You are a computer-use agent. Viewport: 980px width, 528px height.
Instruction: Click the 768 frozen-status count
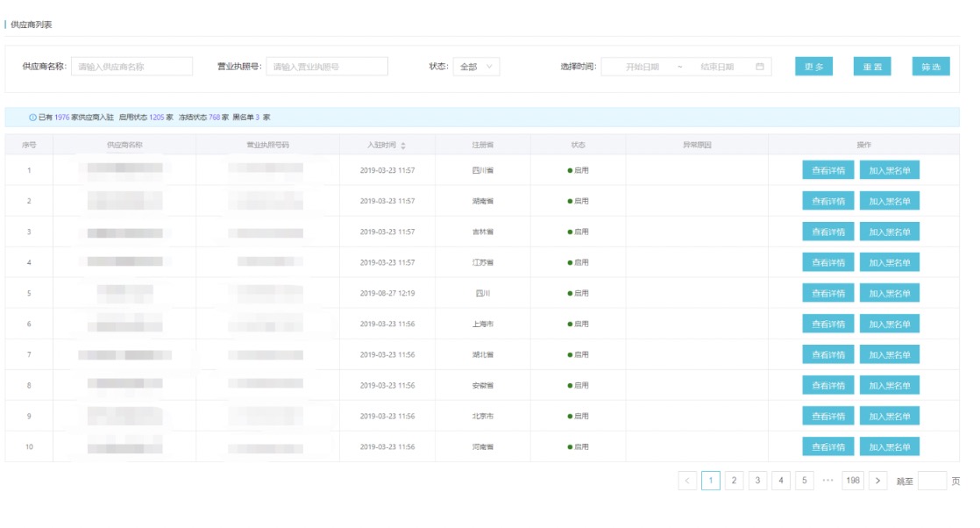pyautogui.click(x=215, y=117)
